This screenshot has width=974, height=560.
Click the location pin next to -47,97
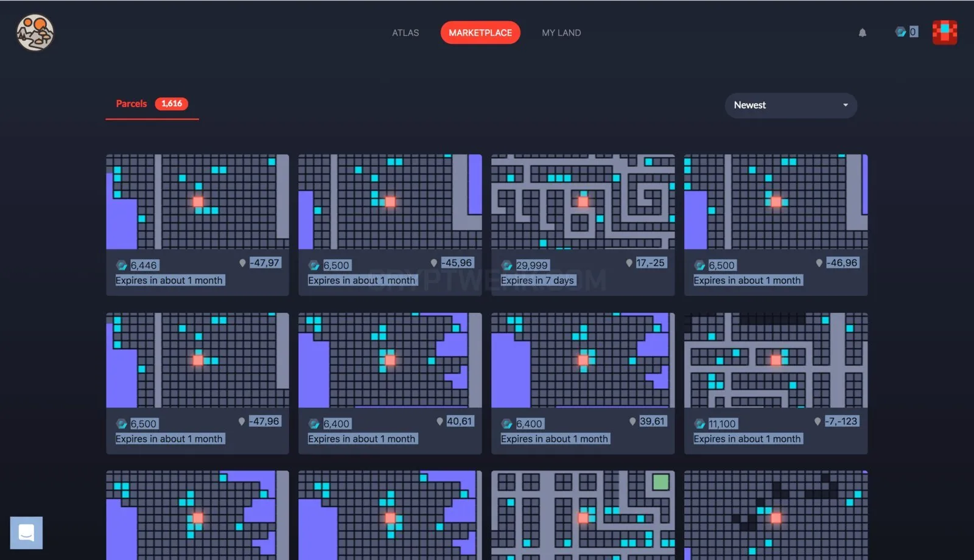click(242, 263)
